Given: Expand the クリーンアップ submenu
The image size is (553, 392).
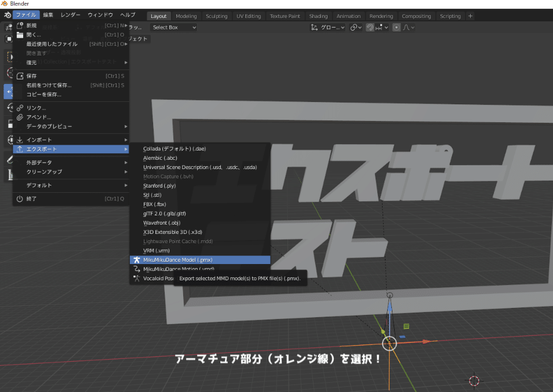Looking at the screenshot, I should click(71, 172).
